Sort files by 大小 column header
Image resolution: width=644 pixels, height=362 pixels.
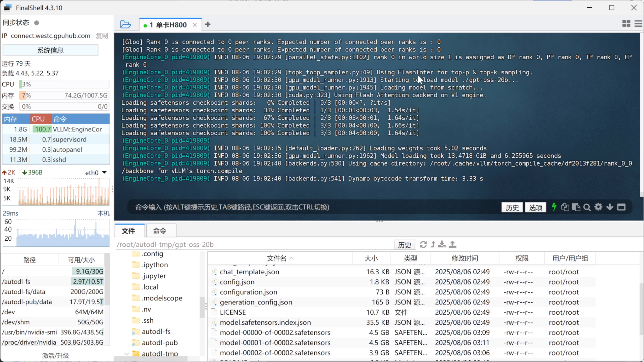(371, 258)
